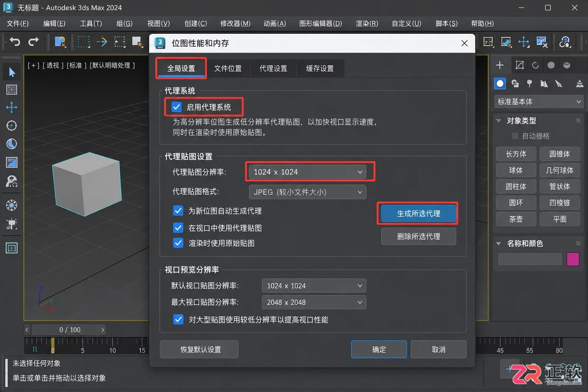
Task: Click the 球体 sphere button
Action: coord(516,170)
